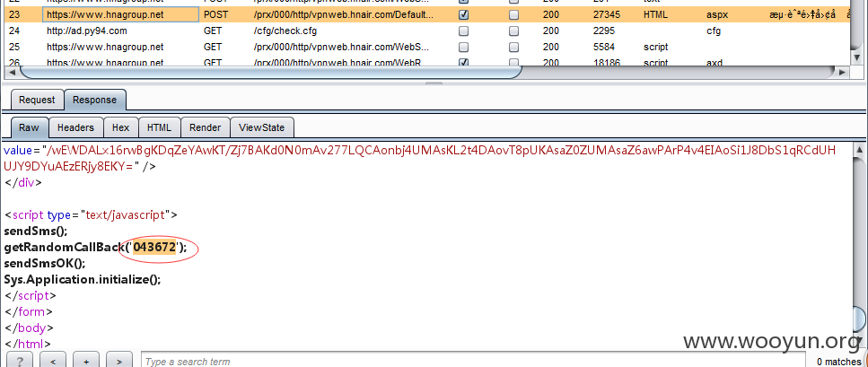Select row 23 host https://www.hnagroup.net
This screenshot has height=367, width=868.
105,15
